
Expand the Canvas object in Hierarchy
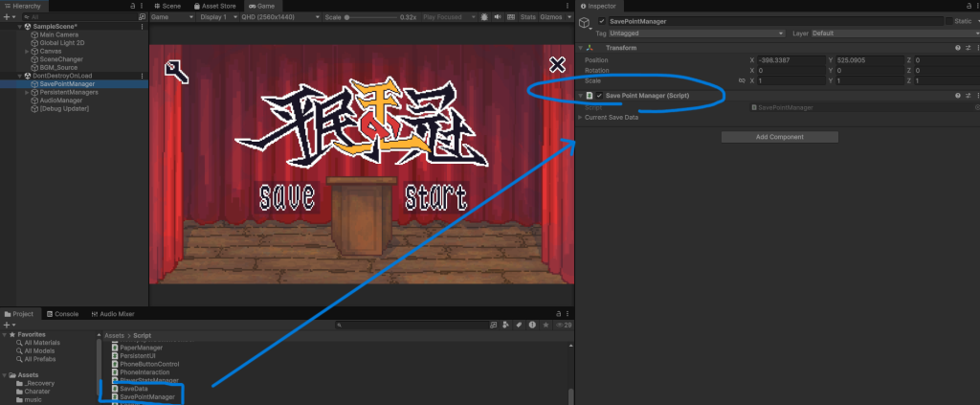pyautogui.click(x=27, y=52)
